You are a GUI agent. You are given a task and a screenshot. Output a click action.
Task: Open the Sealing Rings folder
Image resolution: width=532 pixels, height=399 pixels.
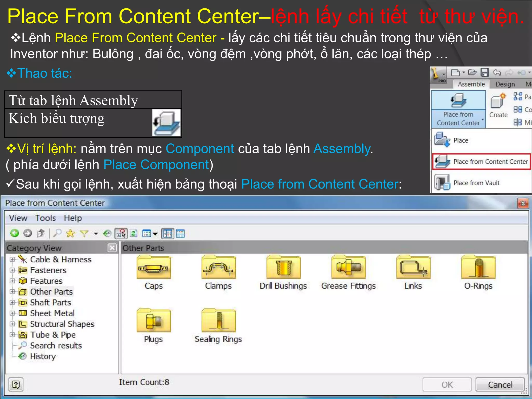(218, 326)
